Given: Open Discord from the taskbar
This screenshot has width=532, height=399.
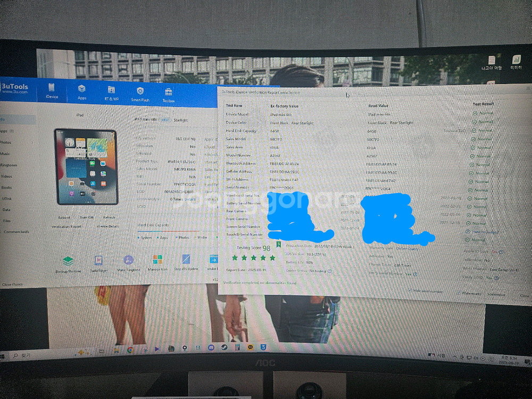Looking at the screenshot, I should coord(211,348).
